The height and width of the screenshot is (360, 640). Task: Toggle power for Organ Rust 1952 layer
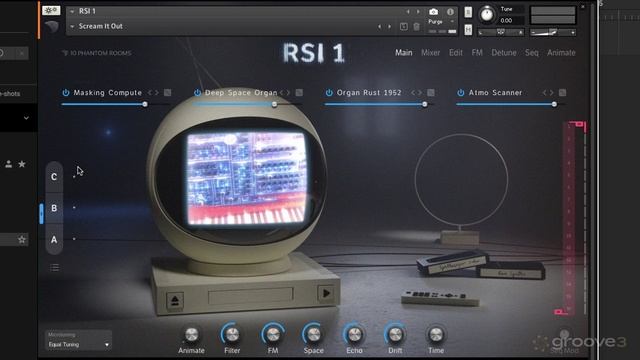(x=329, y=93)
